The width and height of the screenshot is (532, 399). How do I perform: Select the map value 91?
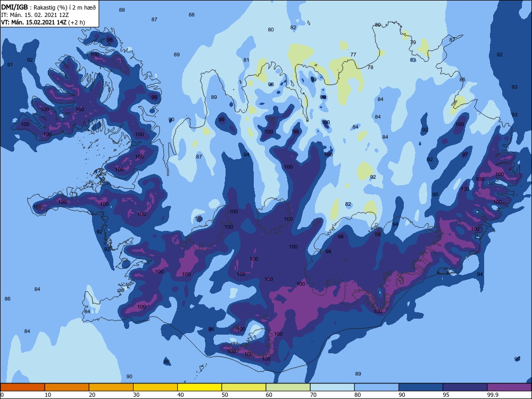click(10, 64)
